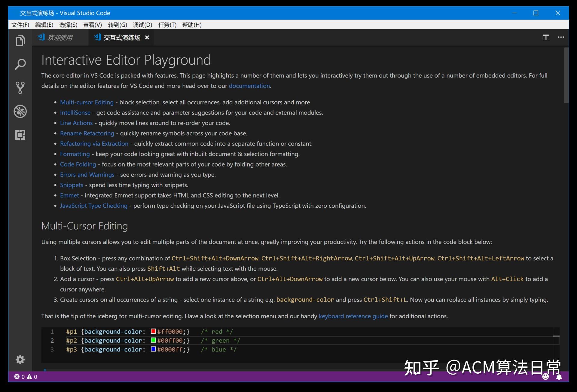Open the 调试(D) menu

[x=142, y=25]
